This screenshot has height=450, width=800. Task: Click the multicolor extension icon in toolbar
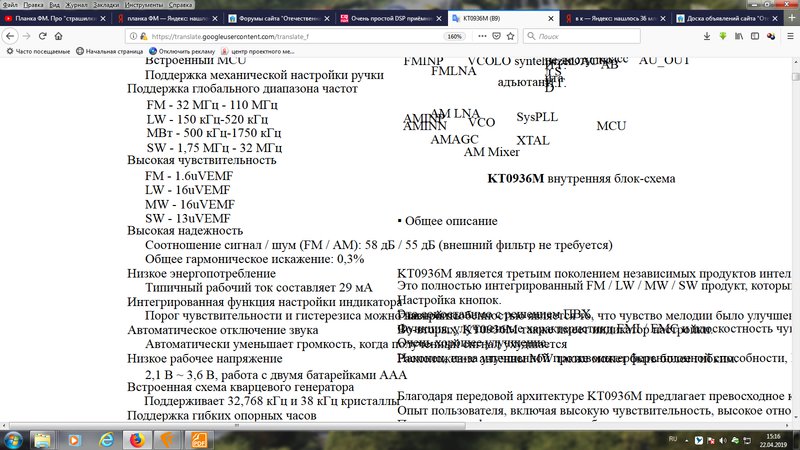coord(771,36)
